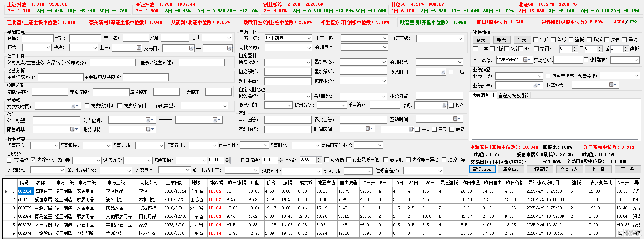Adjust the 流通市值 0.00 spinner

[227, 160]
